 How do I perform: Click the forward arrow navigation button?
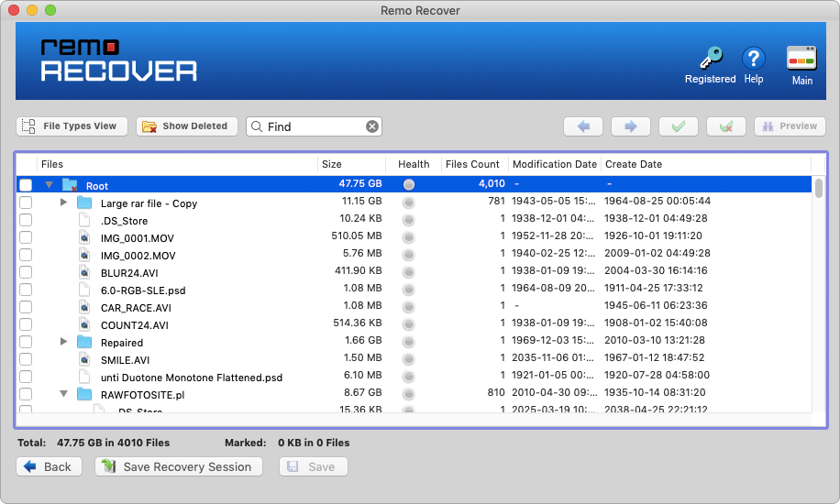pos(631,126)
